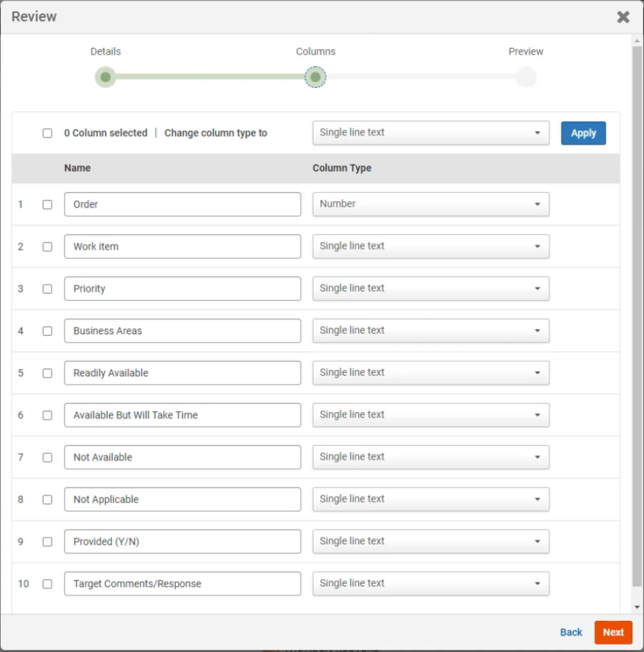The height and width of the screenshot is (652, 644).
Task: Expand the column type dropdown for Business Areas
Action: [x=430, y=330]
